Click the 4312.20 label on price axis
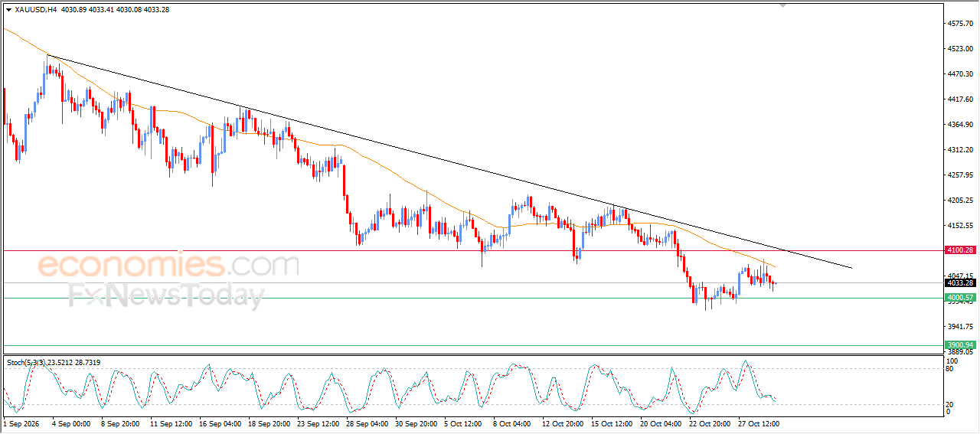980x434 pixels. point(960,150)
